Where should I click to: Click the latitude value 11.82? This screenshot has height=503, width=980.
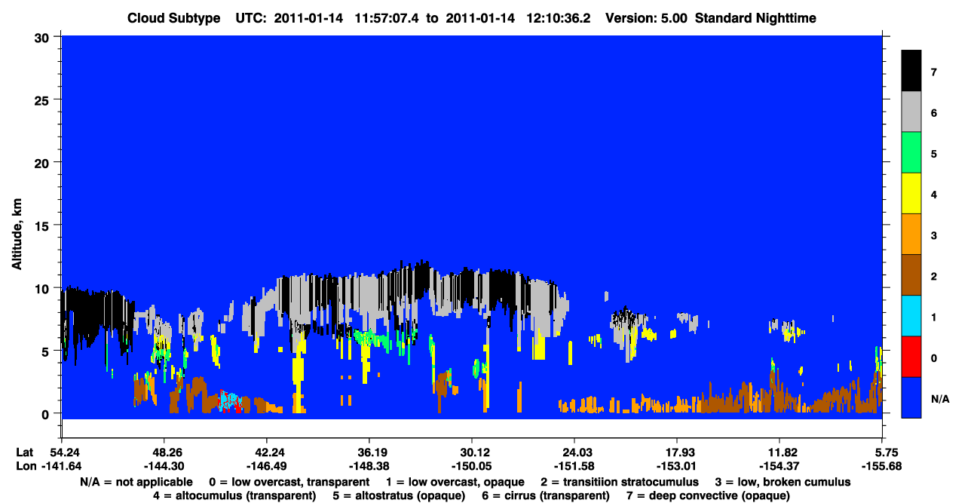point(779,452)
